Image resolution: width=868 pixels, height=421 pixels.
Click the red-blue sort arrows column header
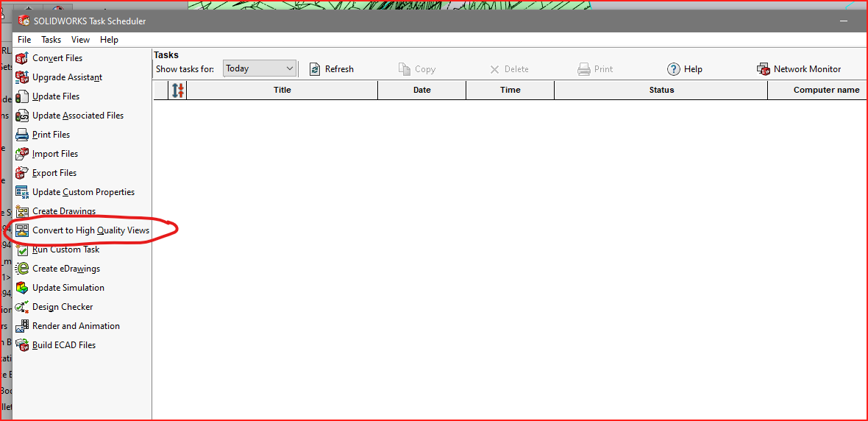click(x=178, y=91)
